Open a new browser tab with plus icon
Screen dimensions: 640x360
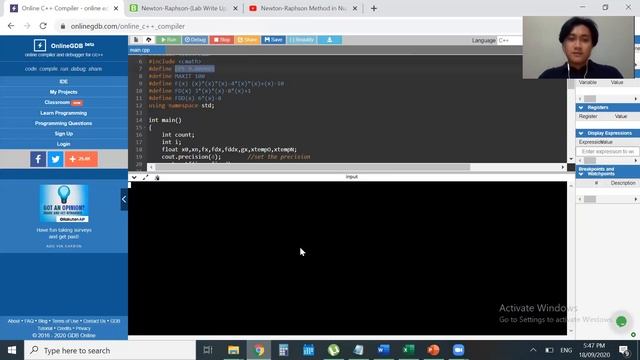[x=374, y=8]
